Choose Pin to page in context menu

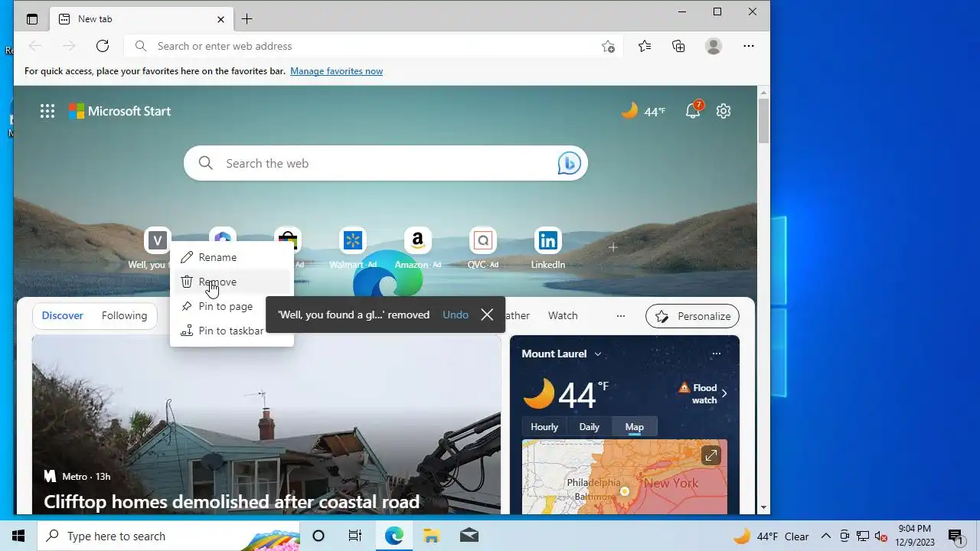[x=232, y=306]
